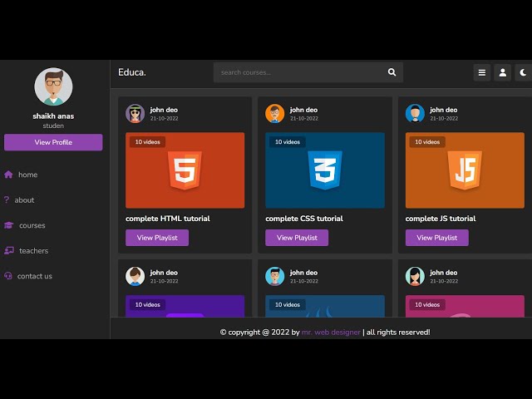Click tutor avatar on the blue-thumbnail card
Image resolution: width=532 pixels, height=399 pixels.
point(275,276)
